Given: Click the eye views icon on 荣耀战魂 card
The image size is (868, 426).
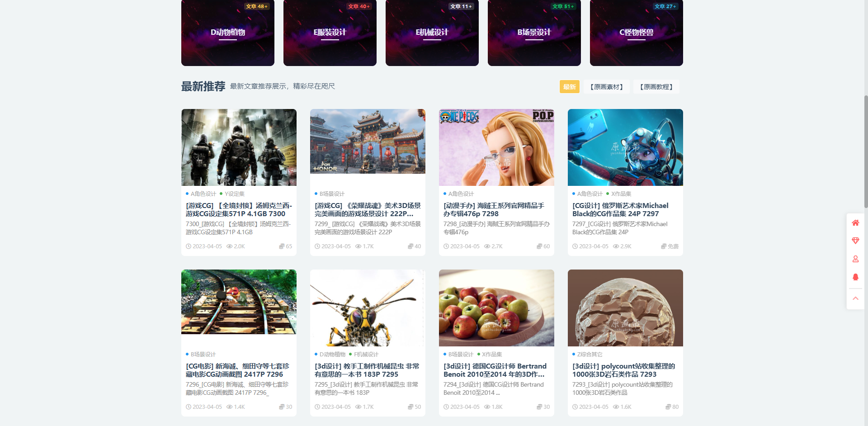Looking at the screenshot, I should coord(358,246).
